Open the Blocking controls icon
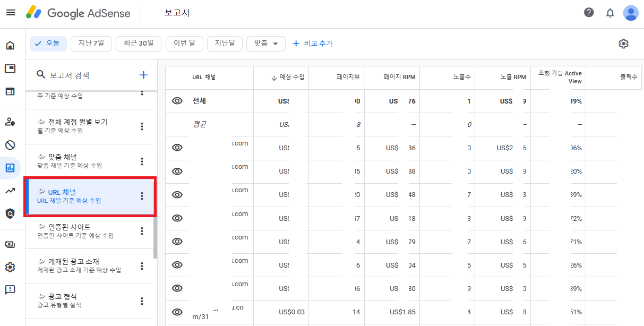Screen dimensions: 644x326 11,144
